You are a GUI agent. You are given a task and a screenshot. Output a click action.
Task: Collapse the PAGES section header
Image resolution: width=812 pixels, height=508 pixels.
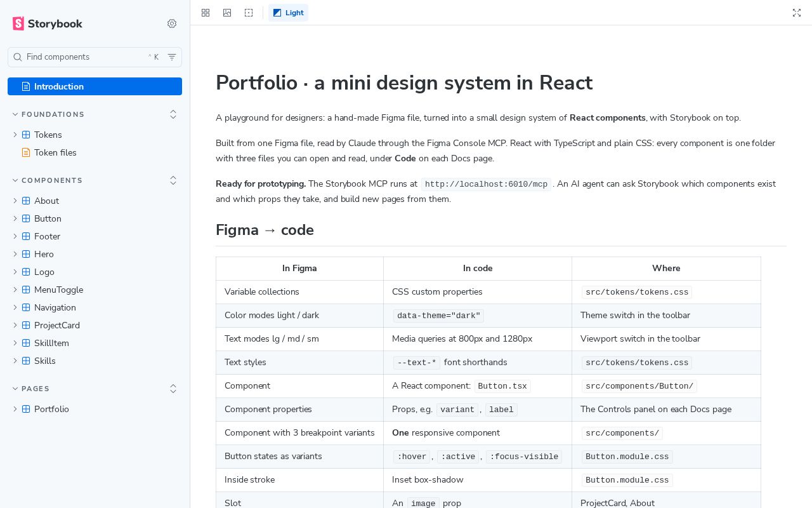point(30,389)
